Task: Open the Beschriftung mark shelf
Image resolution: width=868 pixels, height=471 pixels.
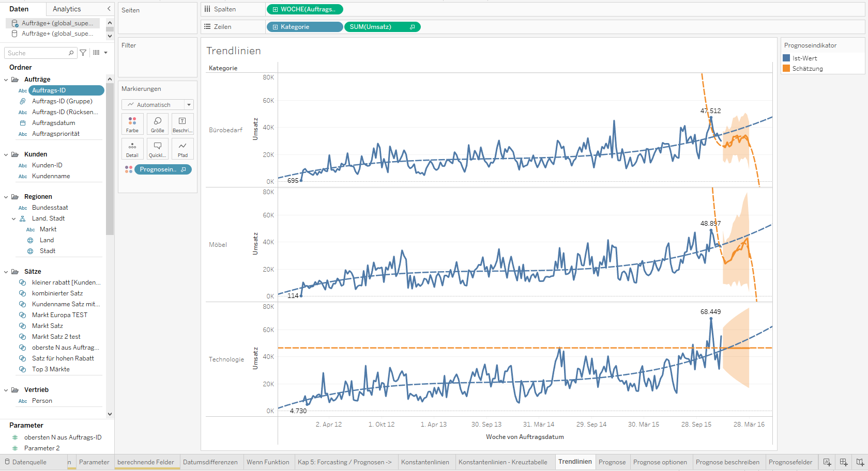Action: coord(182,124)
